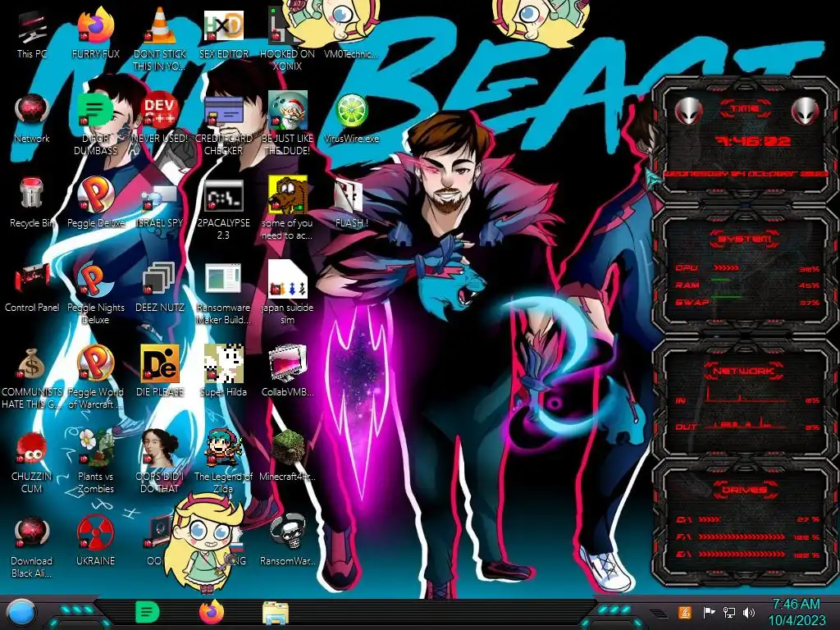Open the COMMUNISTS HATE THIS money bag icon
The image size is (840, 630).
click(x=32, y=363)
